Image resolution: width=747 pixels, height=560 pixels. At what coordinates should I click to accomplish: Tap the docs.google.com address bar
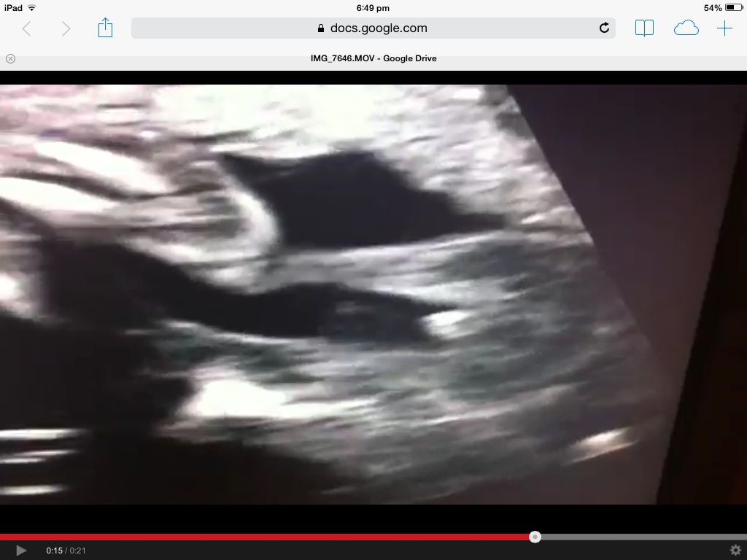pyautogui.click(x=373, y=28)
